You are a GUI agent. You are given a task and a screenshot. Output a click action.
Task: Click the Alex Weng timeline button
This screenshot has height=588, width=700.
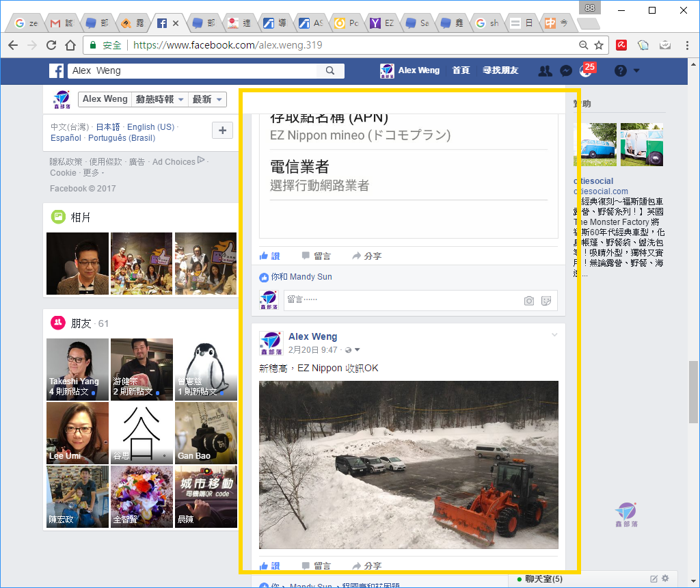(x=105, y=99)
